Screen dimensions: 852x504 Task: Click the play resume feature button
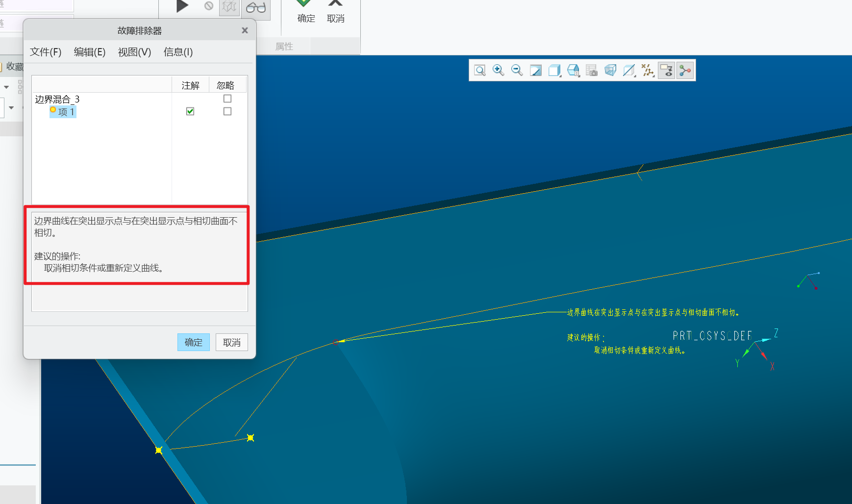click(x=182, y=6)
